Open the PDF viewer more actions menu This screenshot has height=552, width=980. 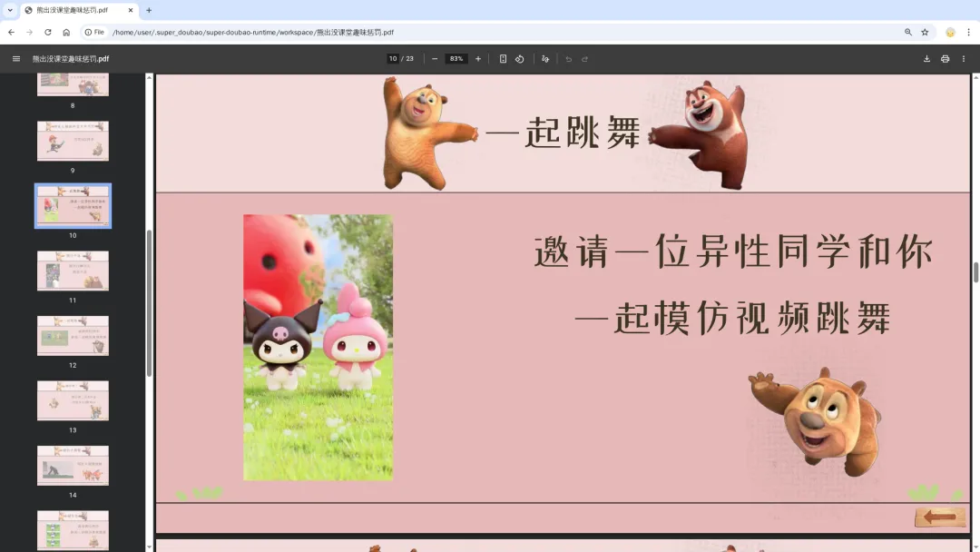pos(963,59)
